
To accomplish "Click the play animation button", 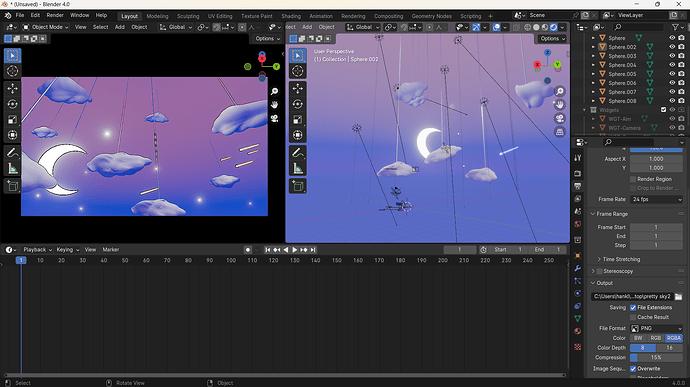I will click(x=295, y=250).
